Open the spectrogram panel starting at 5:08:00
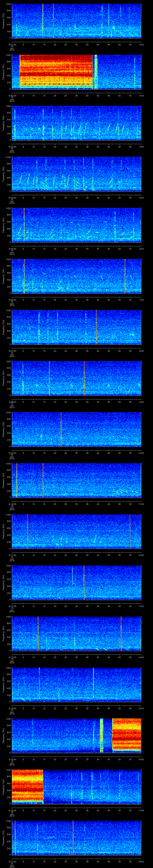Viewport: 153px width, 868px height. point(76,378)
